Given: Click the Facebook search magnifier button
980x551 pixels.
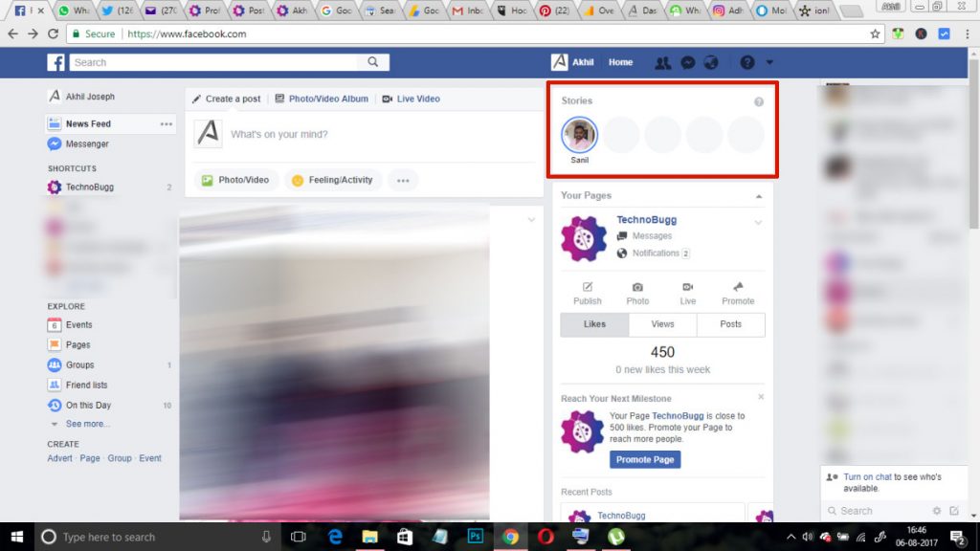Looking at the screenshot, I should point(372,62).
